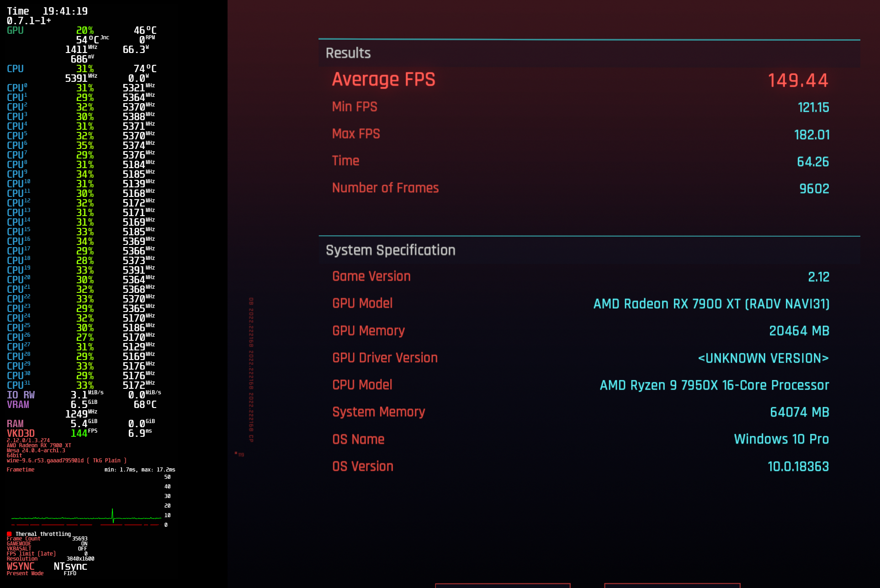Click the GPU Driver Version unknown value
This screenshot has height=588, width=880.
coord(763,358)
